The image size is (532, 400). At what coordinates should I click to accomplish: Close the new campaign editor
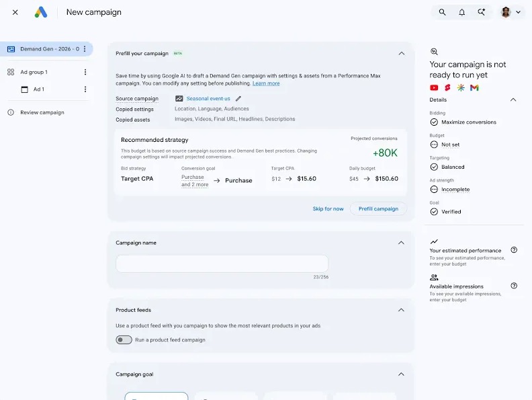[x=15, y=12]
